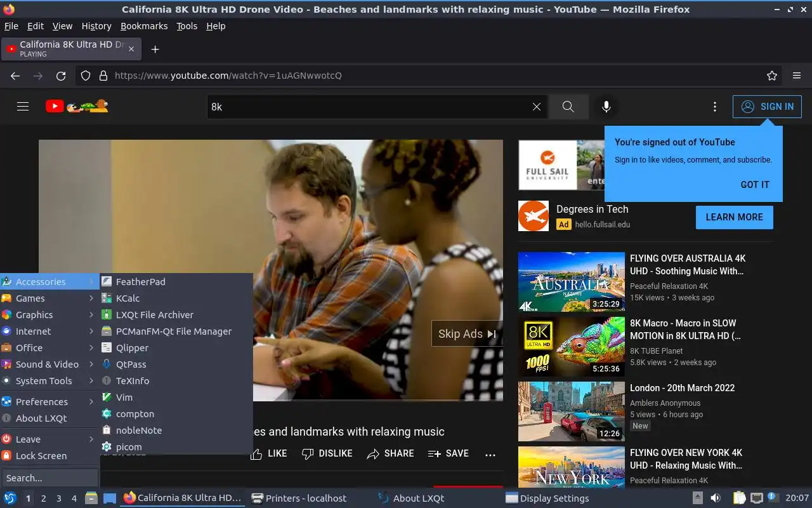
Task: Clear the search box with the X icon
Action: tap(537, 107)
